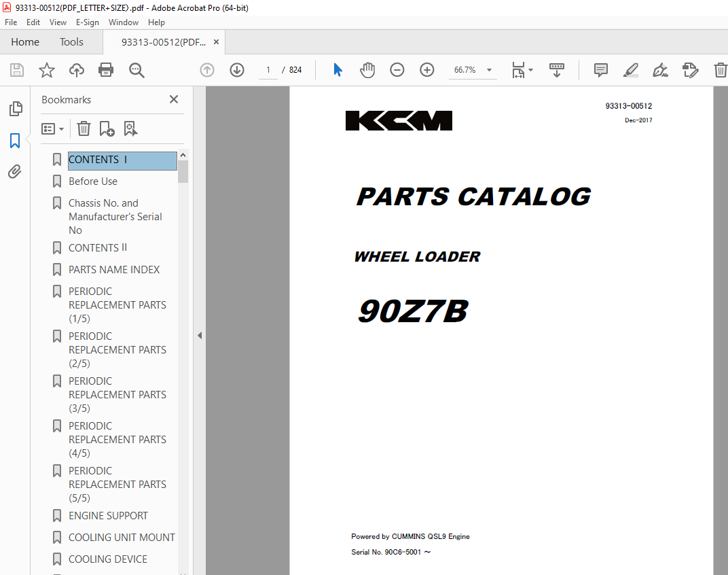This screenshot has height=575, width=728.
Task: Zoom out with the minus button
Action: [397, 70]
